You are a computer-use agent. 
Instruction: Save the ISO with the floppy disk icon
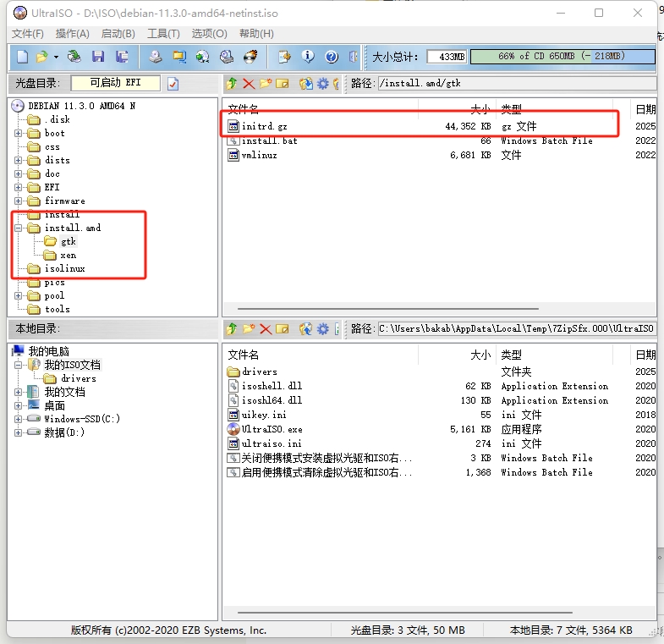pos(98,57)
